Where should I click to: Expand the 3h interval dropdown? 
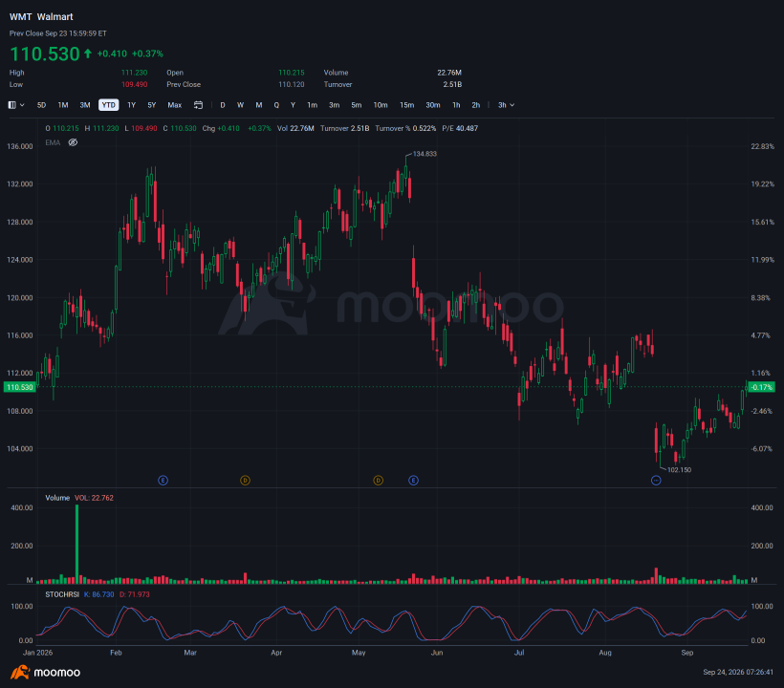click(x=506, y=105)
